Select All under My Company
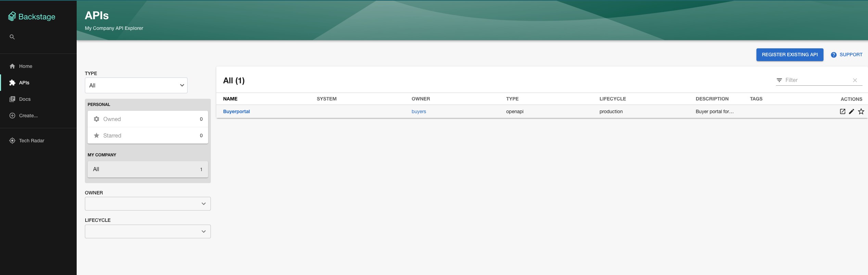This screenshot has height=275, width=868. 148,169
